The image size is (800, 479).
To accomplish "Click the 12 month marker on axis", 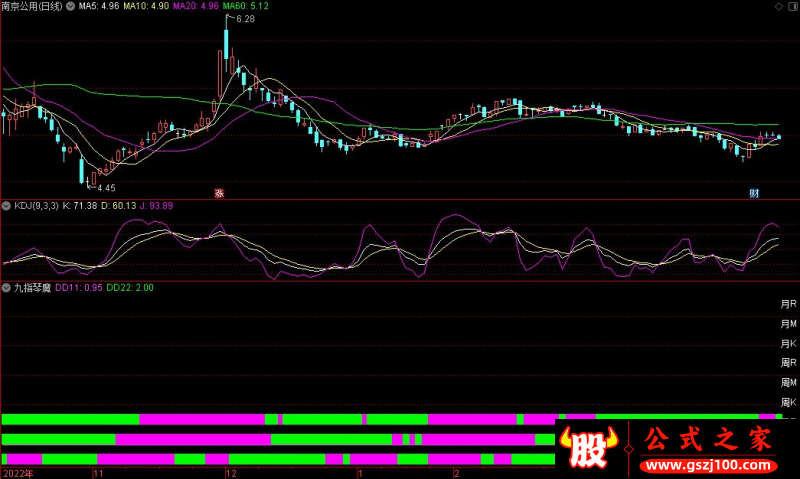I will 232,472.
